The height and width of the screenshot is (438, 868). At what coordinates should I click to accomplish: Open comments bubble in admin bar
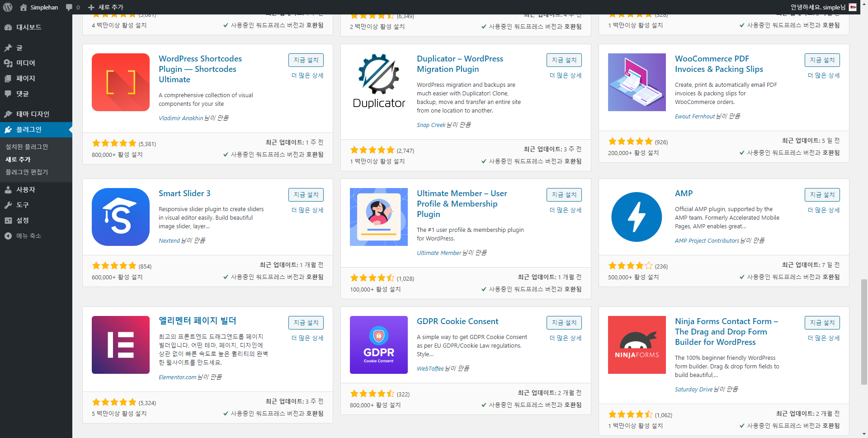tap(69, 7)
